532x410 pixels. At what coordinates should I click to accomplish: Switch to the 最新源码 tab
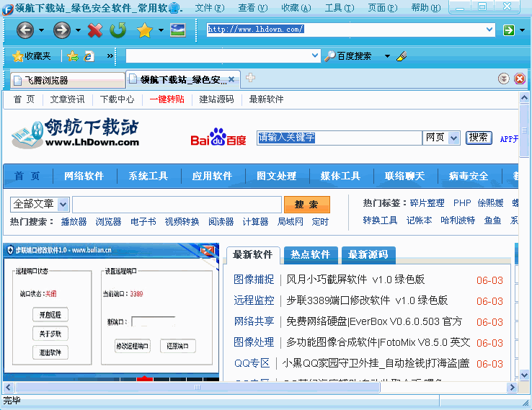tap(368, 254)
